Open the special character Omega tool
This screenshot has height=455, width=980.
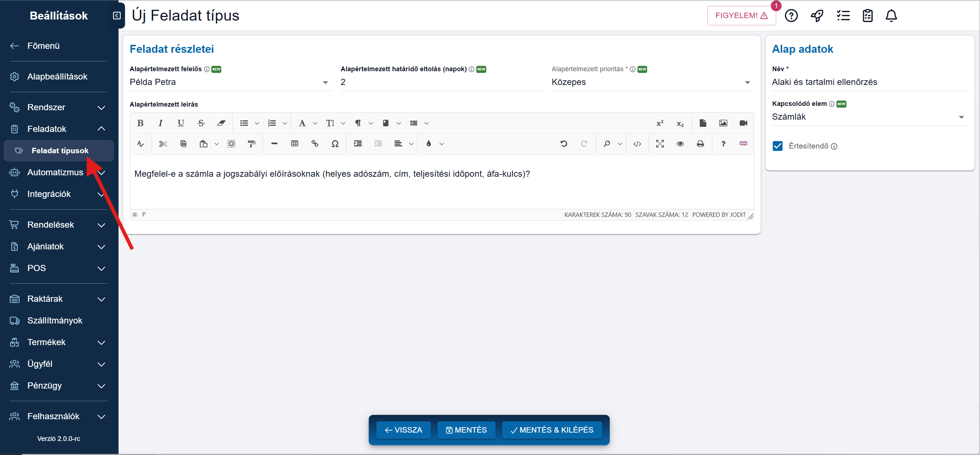click(335, 143)
